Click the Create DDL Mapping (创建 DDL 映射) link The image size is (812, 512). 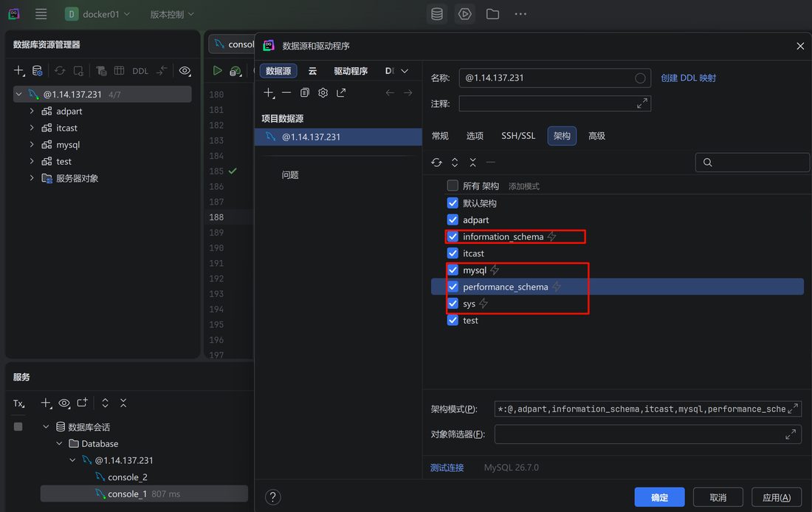[x=688, y=78]
